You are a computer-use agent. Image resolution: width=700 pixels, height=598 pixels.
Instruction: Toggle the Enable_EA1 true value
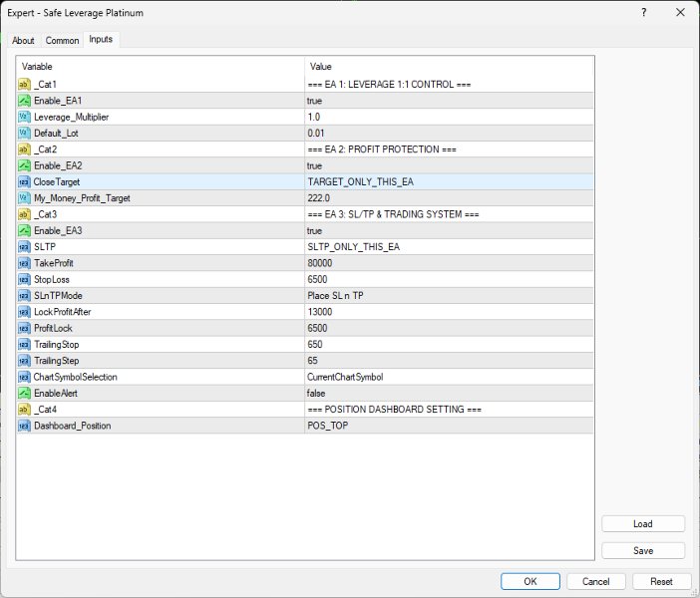449,101
